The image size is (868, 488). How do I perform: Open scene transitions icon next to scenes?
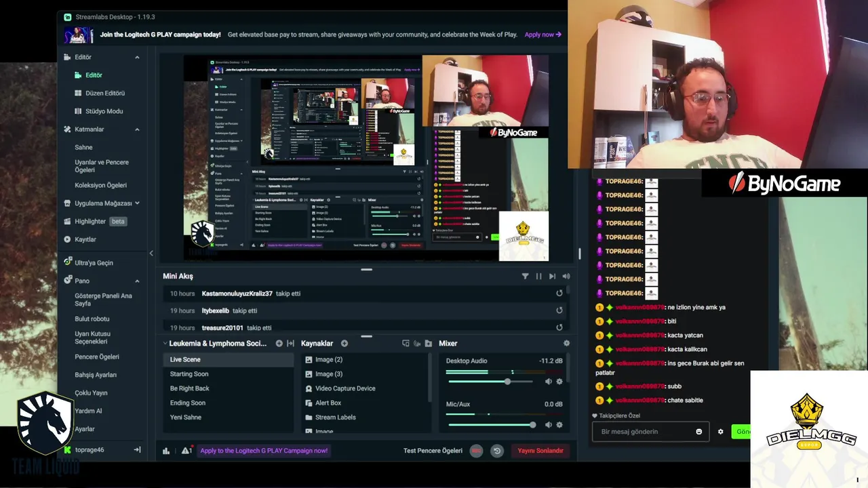tap(290, 344)
